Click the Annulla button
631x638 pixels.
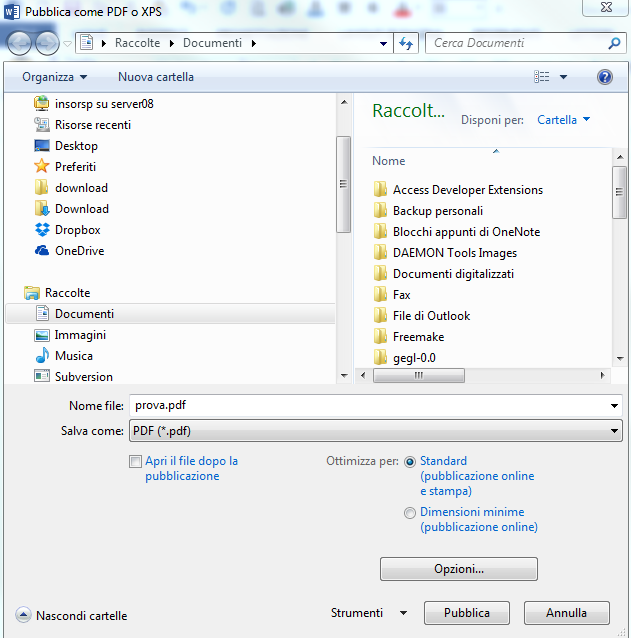567,613
